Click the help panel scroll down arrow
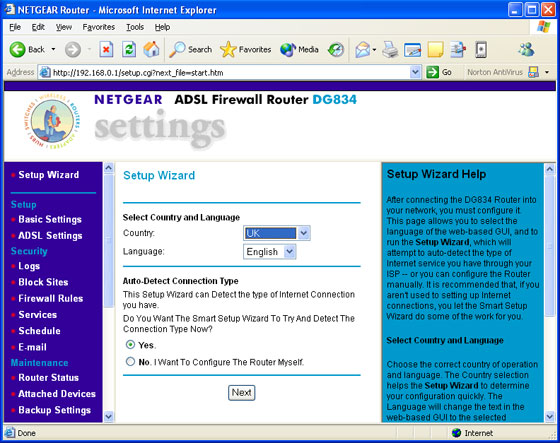This screenshot has width=560, height=443. [x=550, y=417]
